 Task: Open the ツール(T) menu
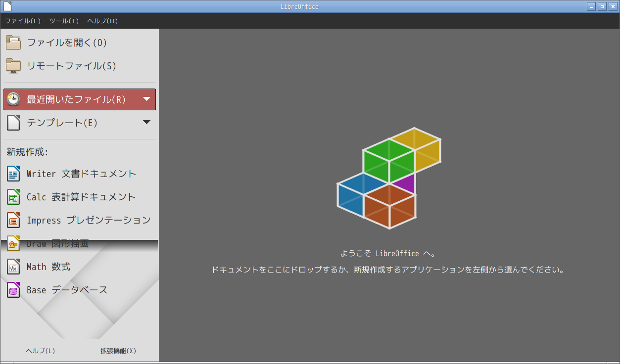(x=64, y=21)
